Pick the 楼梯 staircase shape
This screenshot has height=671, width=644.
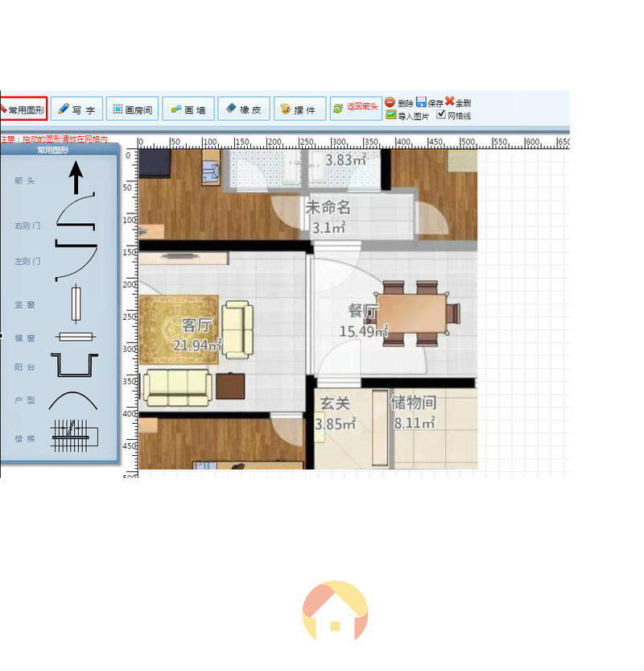coord(74,435)
